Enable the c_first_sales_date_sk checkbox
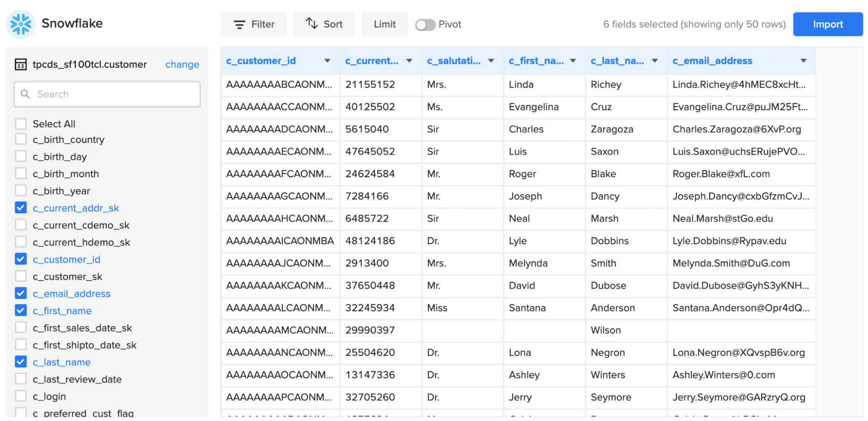This screenshot has height=421, width=868. point(21,328)
